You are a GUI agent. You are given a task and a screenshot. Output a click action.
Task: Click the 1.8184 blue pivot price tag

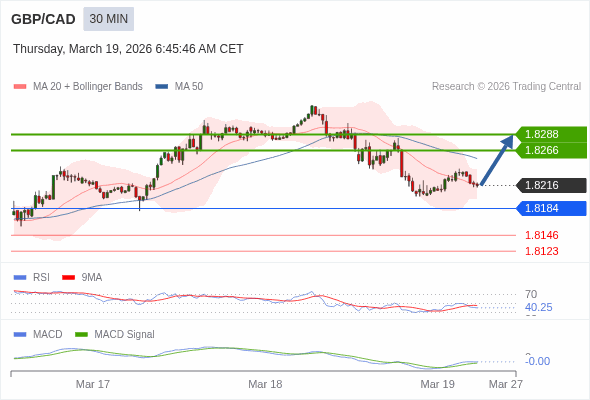point(550,208)
